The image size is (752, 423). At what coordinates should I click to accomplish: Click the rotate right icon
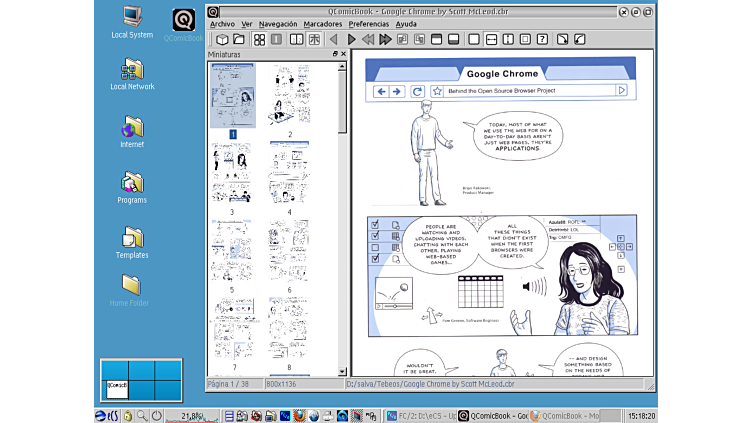pos(562,39)
